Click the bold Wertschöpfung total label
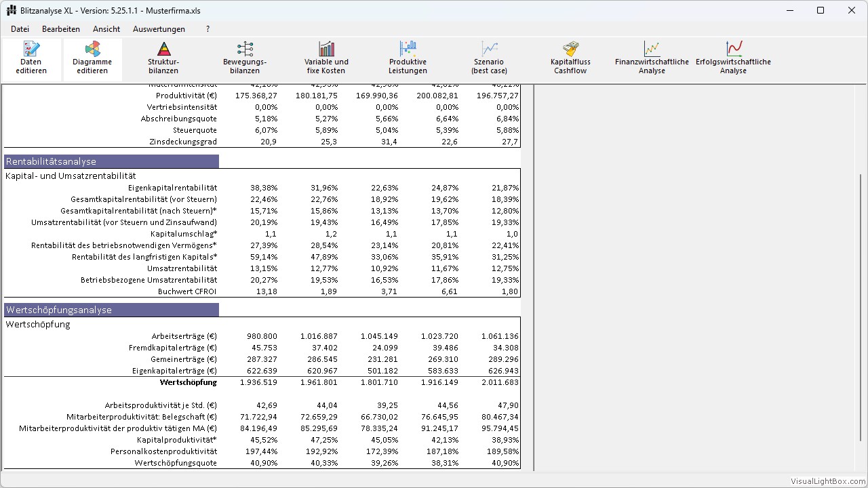The height and width of the screenshot is (488, 868). click(x=189, y=382)
